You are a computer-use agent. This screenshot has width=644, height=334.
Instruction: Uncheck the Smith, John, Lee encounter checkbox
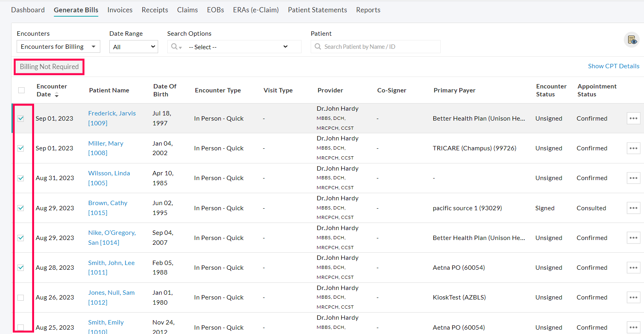(21, 268)
